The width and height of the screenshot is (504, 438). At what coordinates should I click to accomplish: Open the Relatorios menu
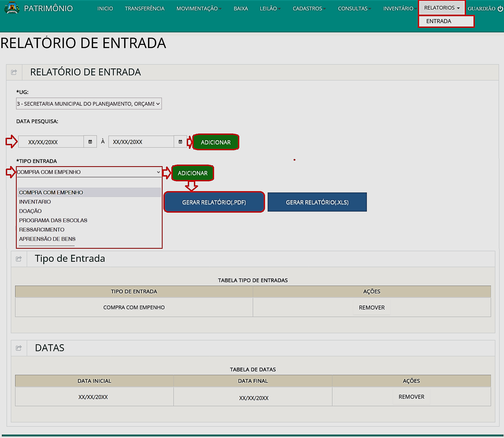pos(442,8)
